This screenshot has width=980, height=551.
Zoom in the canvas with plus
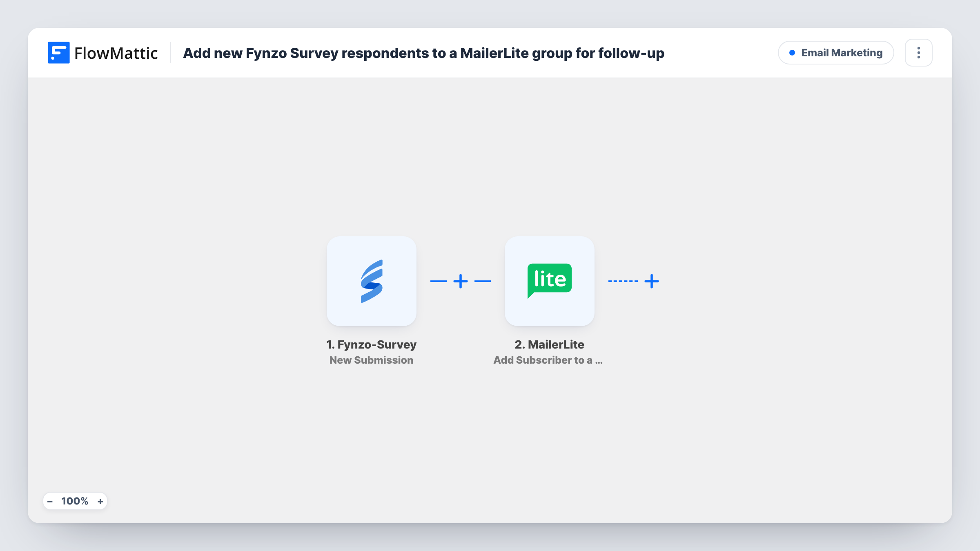coord(100,501)
